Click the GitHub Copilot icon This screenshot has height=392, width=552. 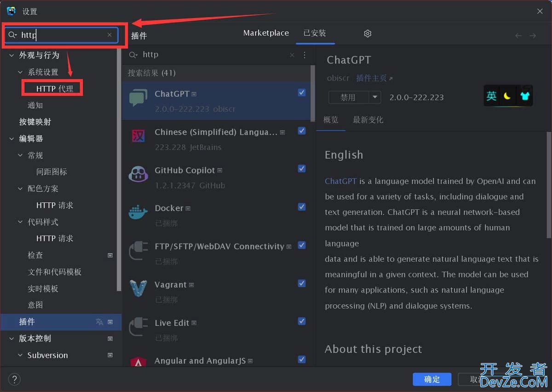[138, 174]
